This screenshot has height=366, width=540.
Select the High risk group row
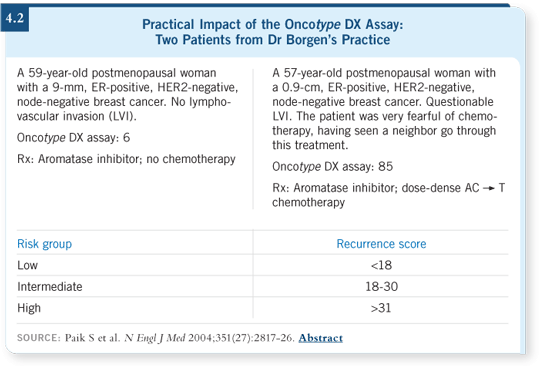pos(262,308)
